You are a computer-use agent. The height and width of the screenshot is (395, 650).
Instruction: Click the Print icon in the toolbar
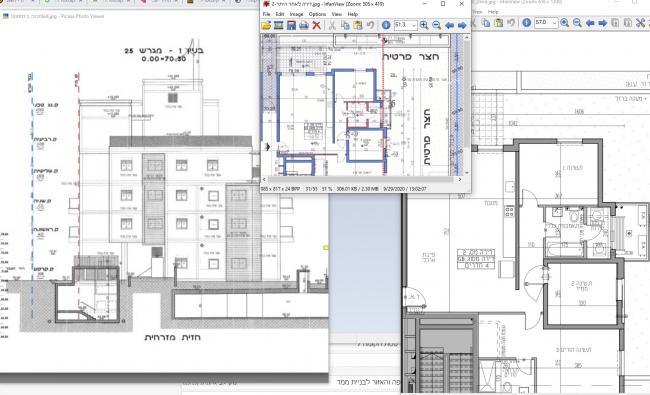(304, 25)
